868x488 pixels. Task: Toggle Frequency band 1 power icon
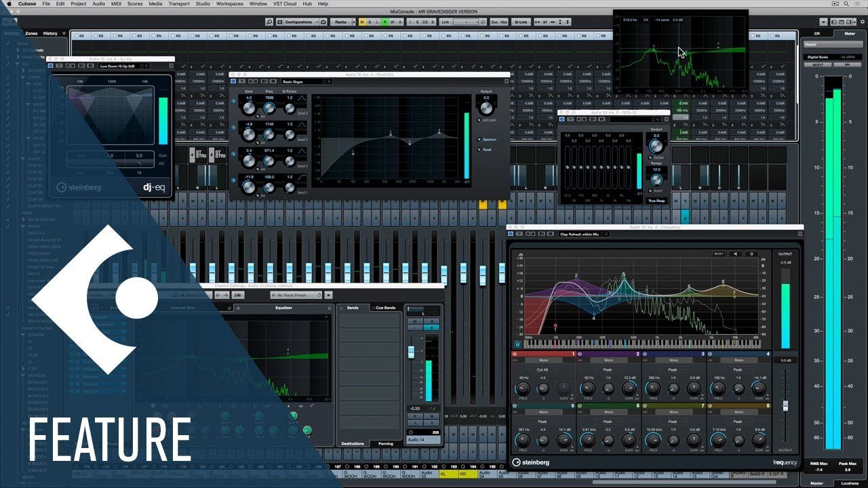(x=515, y=354)
